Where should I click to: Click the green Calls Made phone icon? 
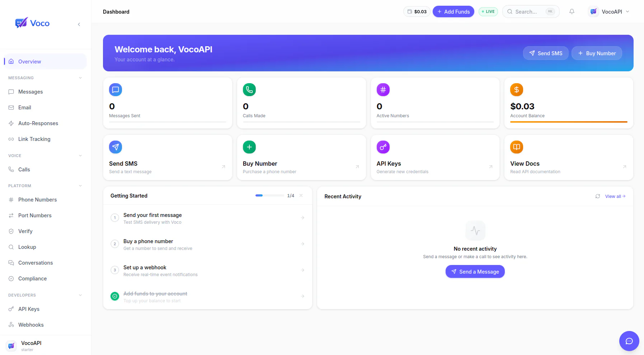click(249, 90)
